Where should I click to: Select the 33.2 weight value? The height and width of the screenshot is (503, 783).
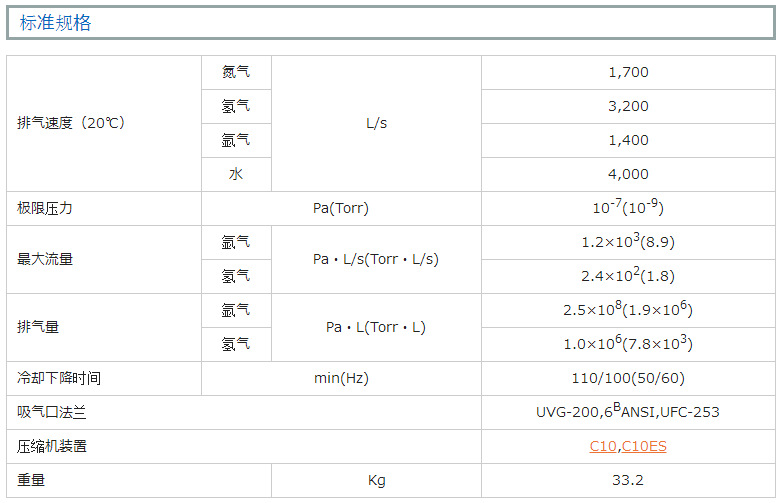coord(628,480)
